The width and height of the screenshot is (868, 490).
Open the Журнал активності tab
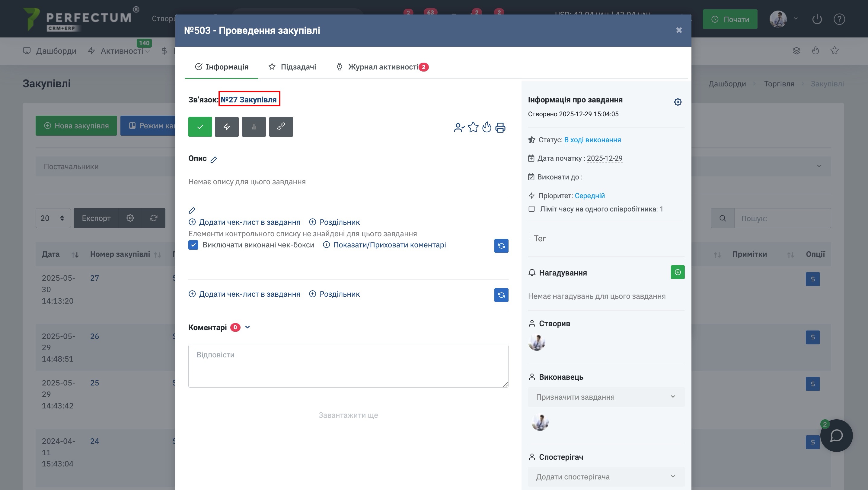click(x=382, y=67)
